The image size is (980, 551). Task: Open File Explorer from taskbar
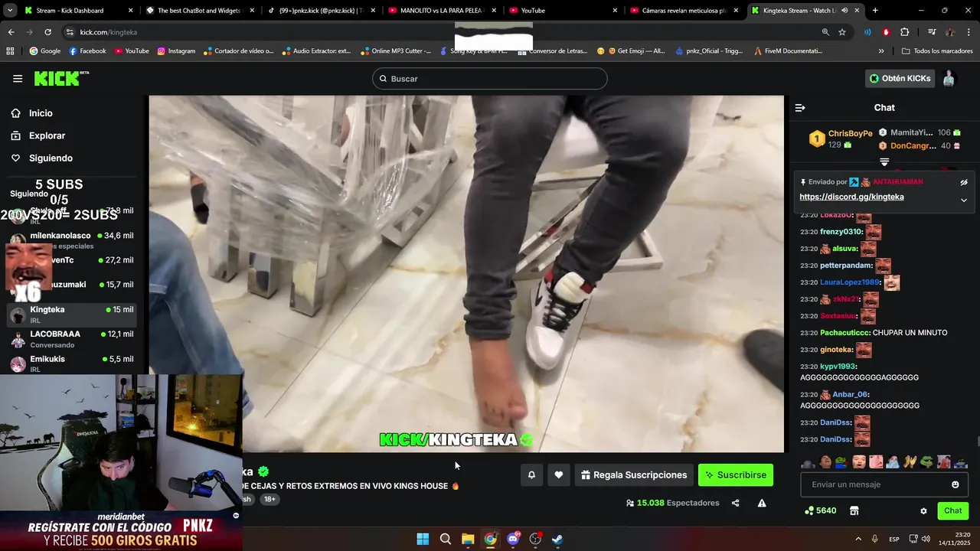point(468,539)
